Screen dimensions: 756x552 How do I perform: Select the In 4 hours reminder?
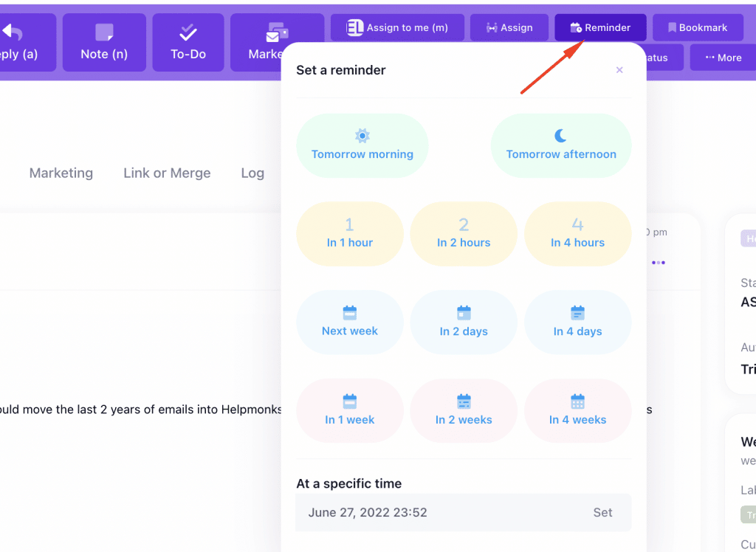[577, 234]
